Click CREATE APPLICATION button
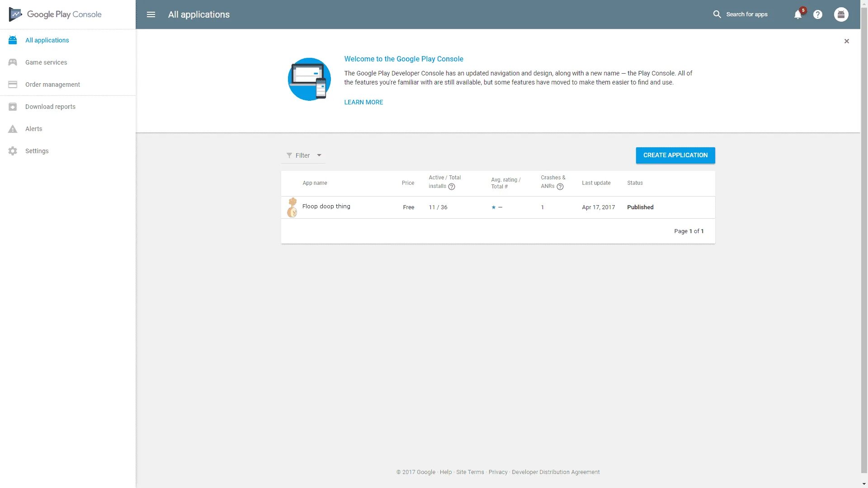Screen dimensions: 868x488 point(675,155)
